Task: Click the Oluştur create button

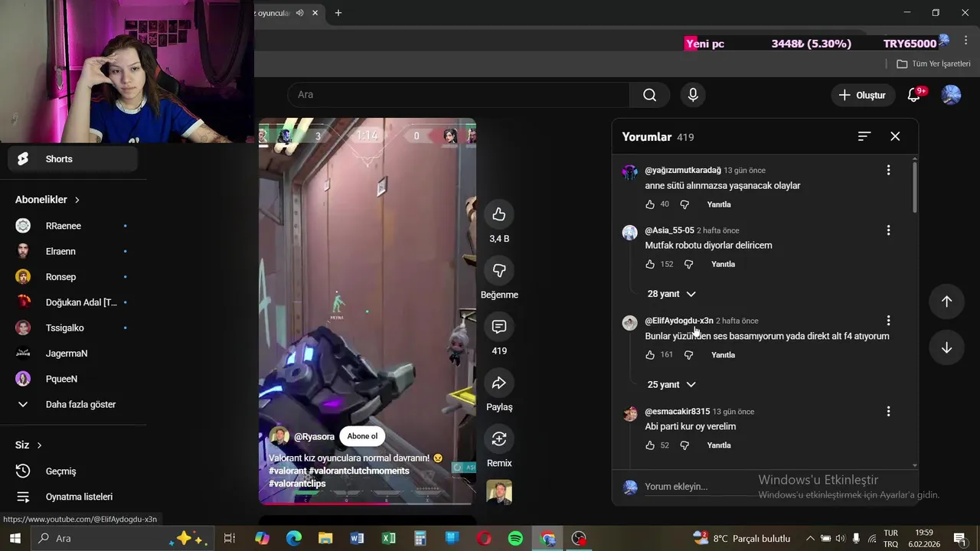Action: 863,95
